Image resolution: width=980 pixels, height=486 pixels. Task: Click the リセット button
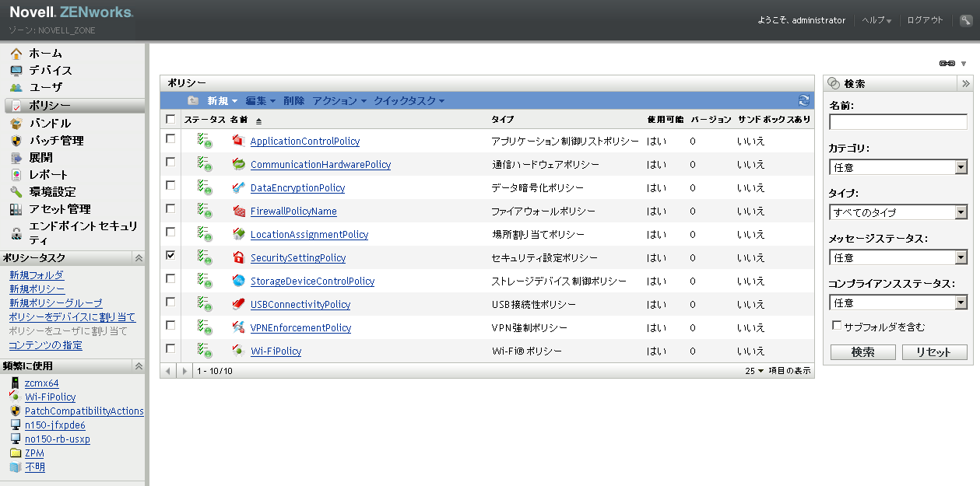pyautogui.click(x=934, y=352)
